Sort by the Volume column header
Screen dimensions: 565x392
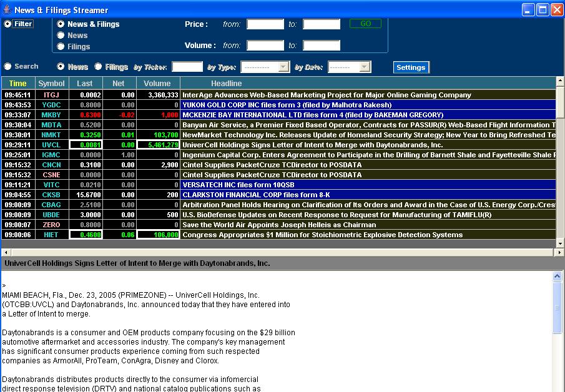click(x=158, y=83)
